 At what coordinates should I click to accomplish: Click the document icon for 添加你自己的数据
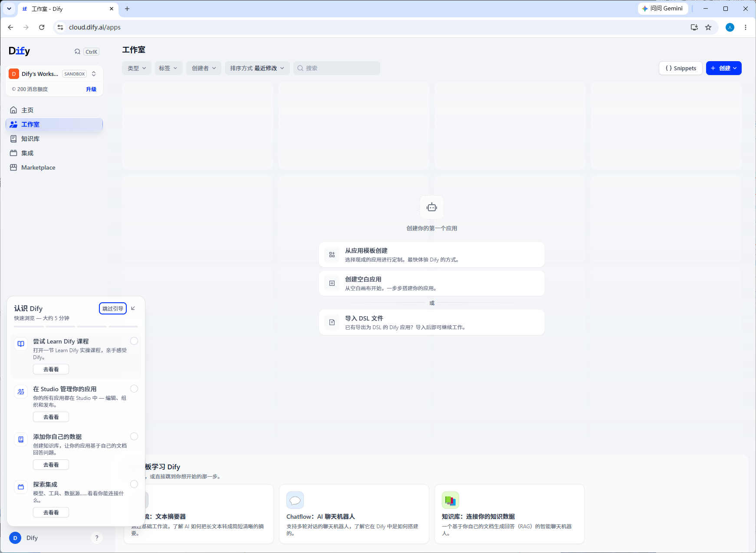21,439
